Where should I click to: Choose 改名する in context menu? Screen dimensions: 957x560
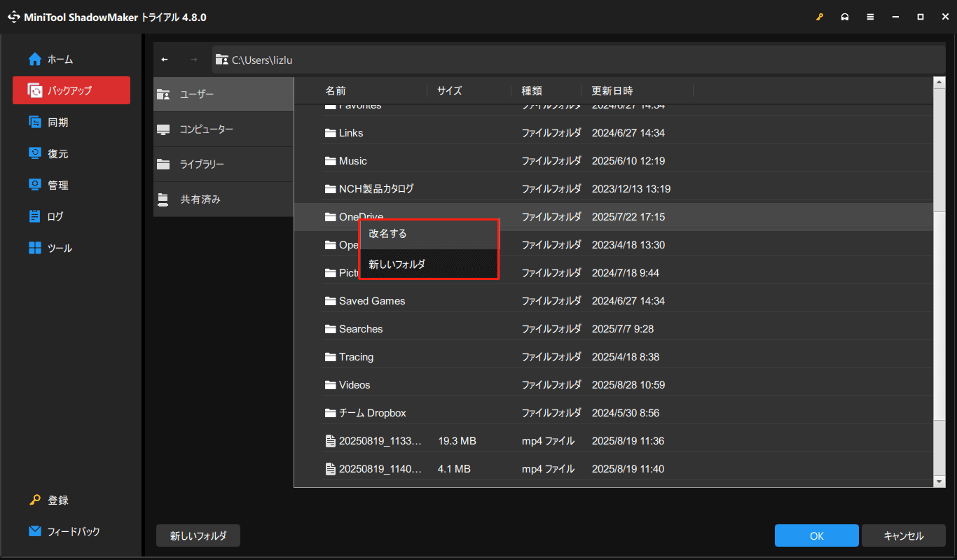pyautogui.click(x=429, y=234)
